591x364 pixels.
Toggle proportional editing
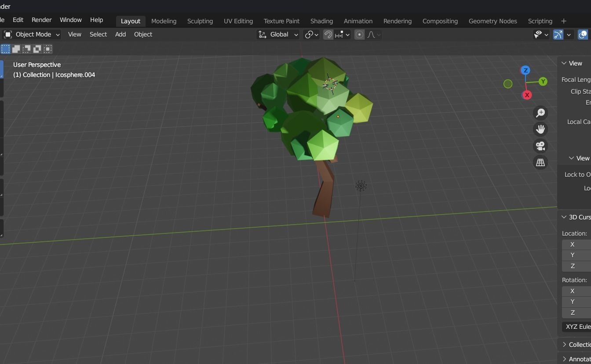359,34
